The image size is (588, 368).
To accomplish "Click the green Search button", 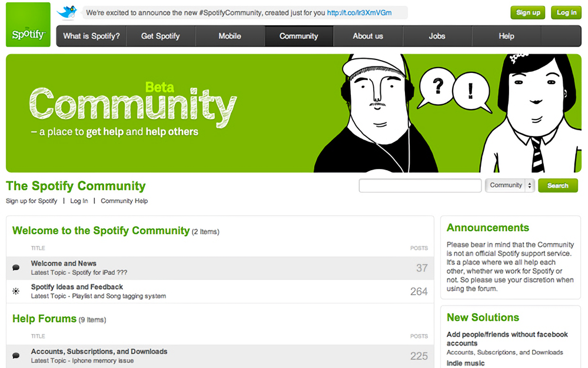I will 557,185.
